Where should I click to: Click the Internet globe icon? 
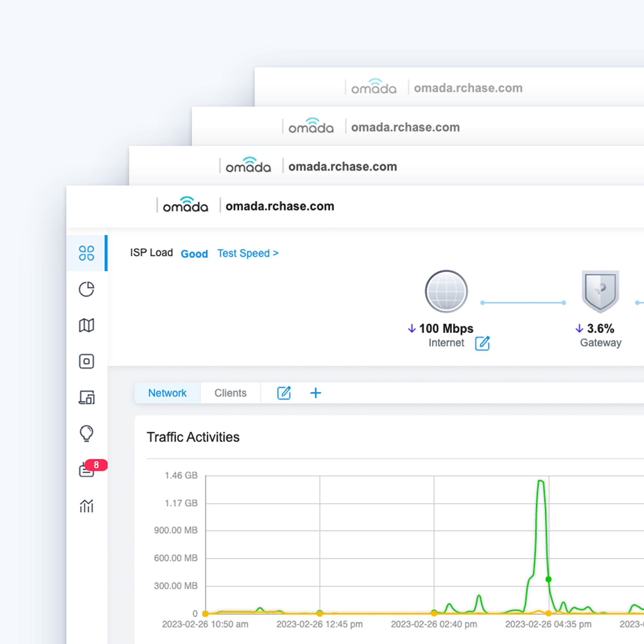446,291
